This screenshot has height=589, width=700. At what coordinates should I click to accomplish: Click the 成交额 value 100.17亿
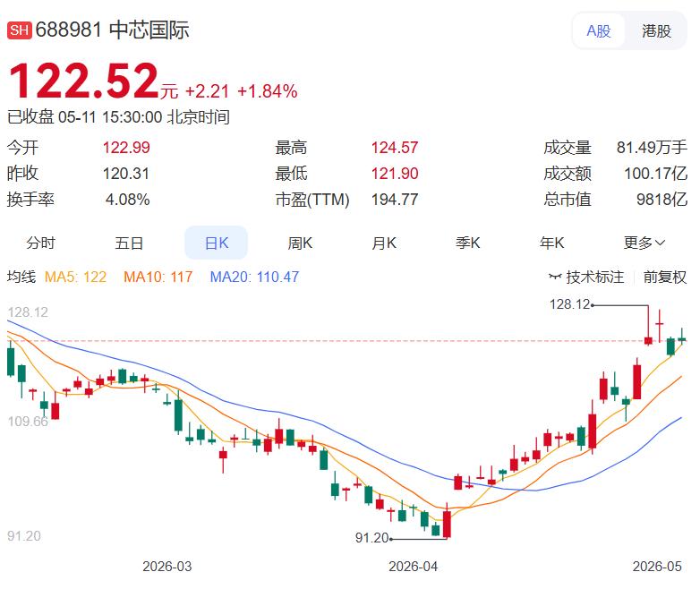pyautogui.click(x=655, y=174)
